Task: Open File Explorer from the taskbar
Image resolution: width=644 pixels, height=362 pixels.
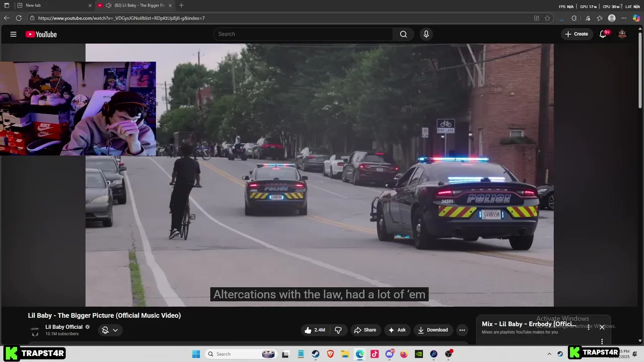Action: coord(345,354)
